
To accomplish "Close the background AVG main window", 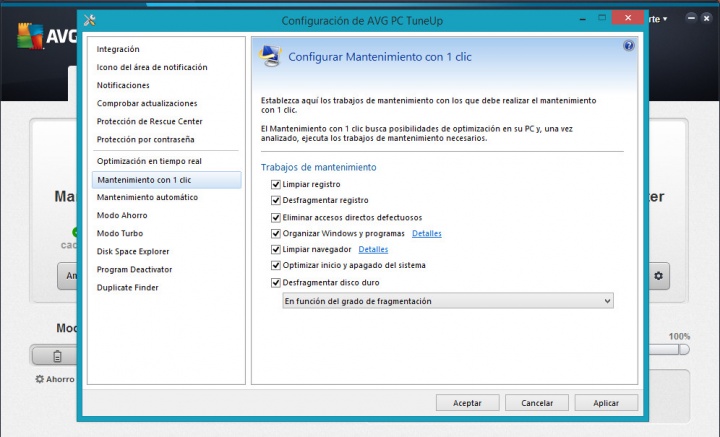I will [706, 18].
